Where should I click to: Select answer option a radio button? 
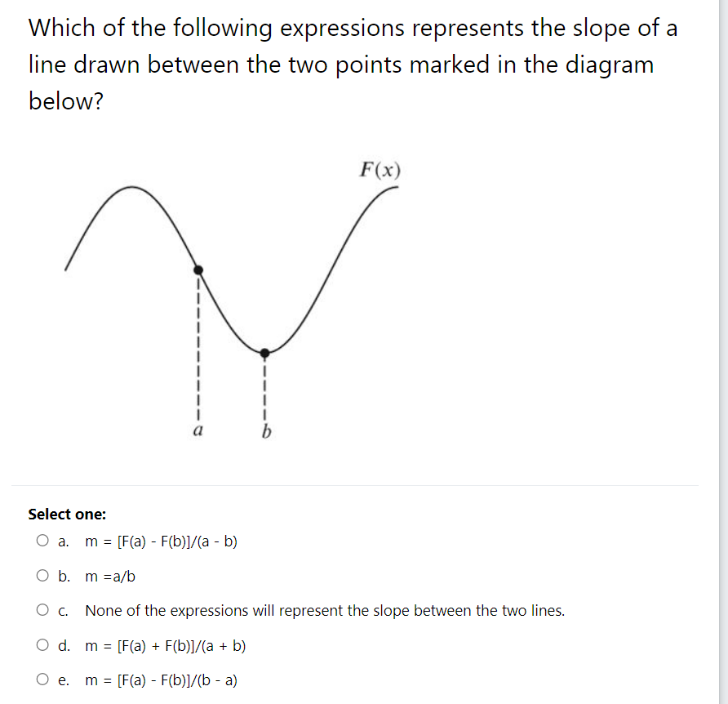[x=42, y=541]
